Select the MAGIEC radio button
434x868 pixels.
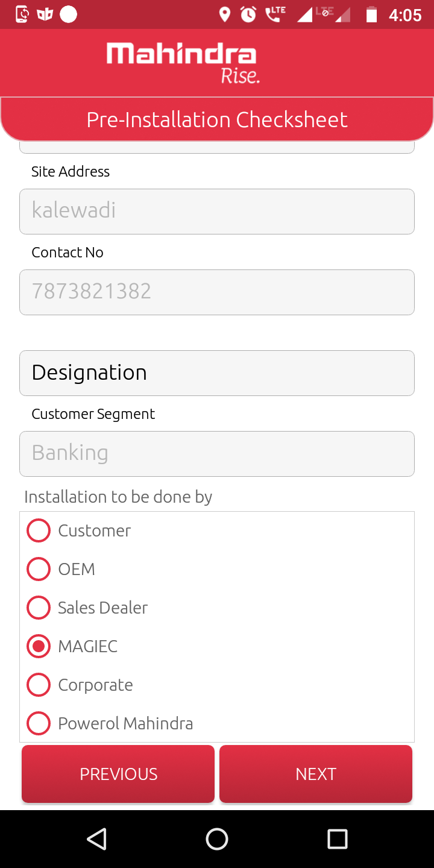[x=39, y=646]
